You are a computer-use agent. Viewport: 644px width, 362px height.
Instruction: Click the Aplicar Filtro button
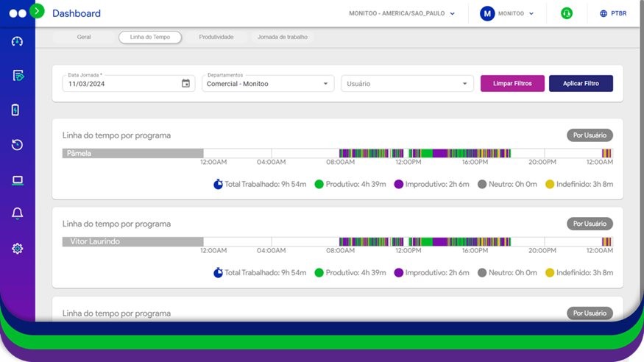[x=581, y=84]
